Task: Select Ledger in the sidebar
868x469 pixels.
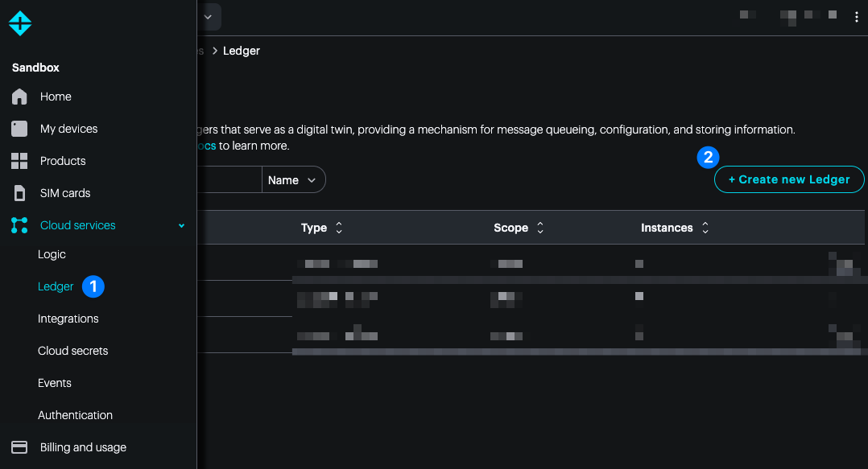Action: coord(56,286)
